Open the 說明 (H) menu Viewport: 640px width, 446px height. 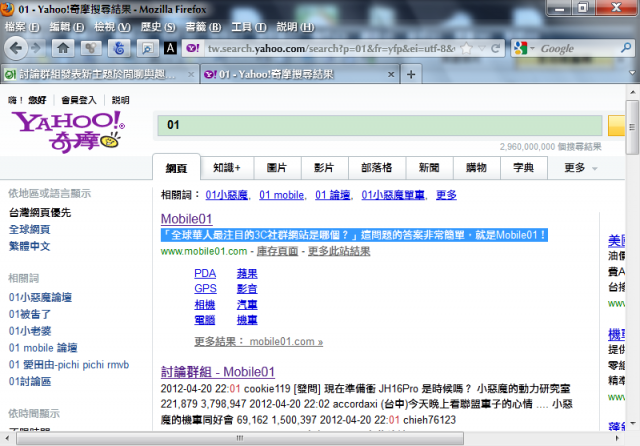point(296,27)
